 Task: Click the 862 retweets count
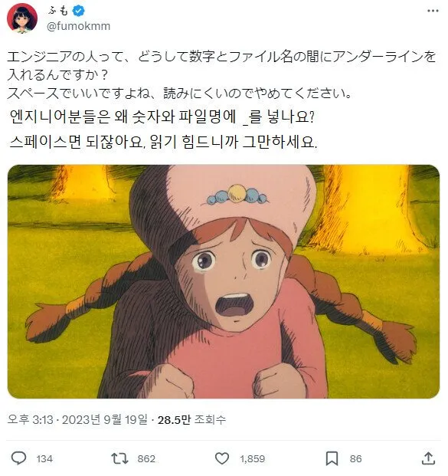[x=146, y=458]
